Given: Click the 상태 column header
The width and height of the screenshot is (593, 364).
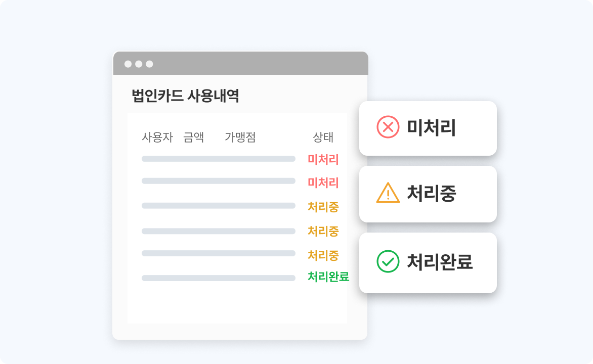Looking at the screenshot, I should click(x=323, y=138).
